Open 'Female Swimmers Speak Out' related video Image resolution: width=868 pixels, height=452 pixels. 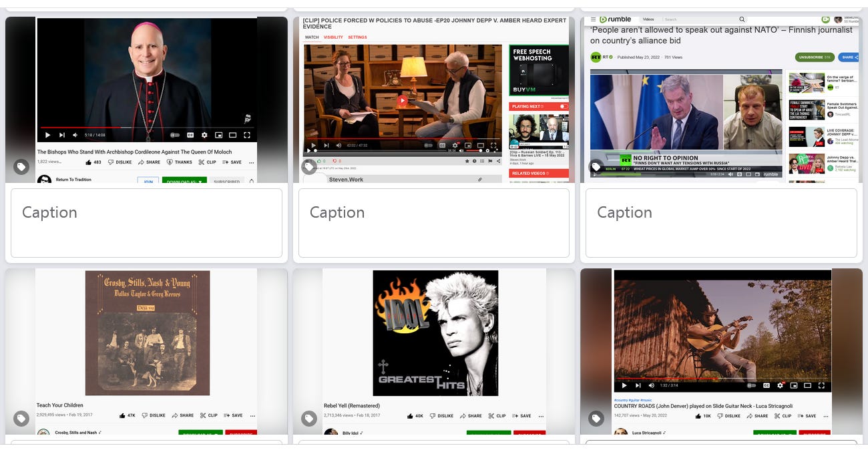(x=822, y=109)
